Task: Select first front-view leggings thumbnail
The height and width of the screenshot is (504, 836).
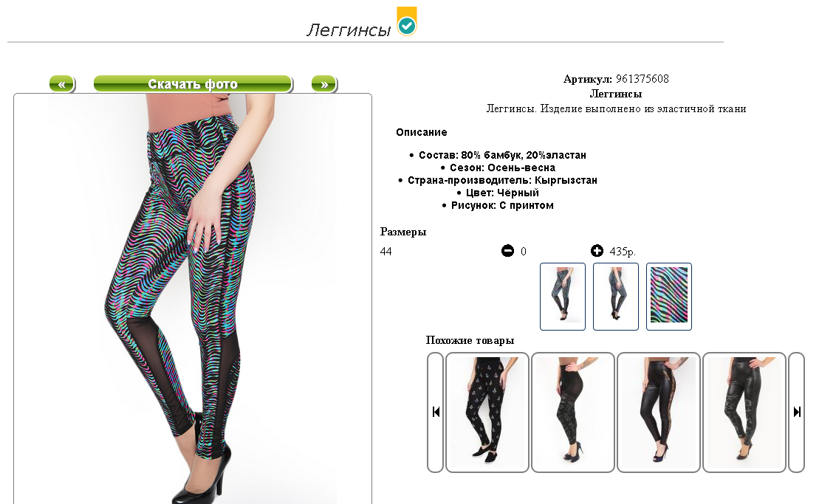Action: point(563,296)
